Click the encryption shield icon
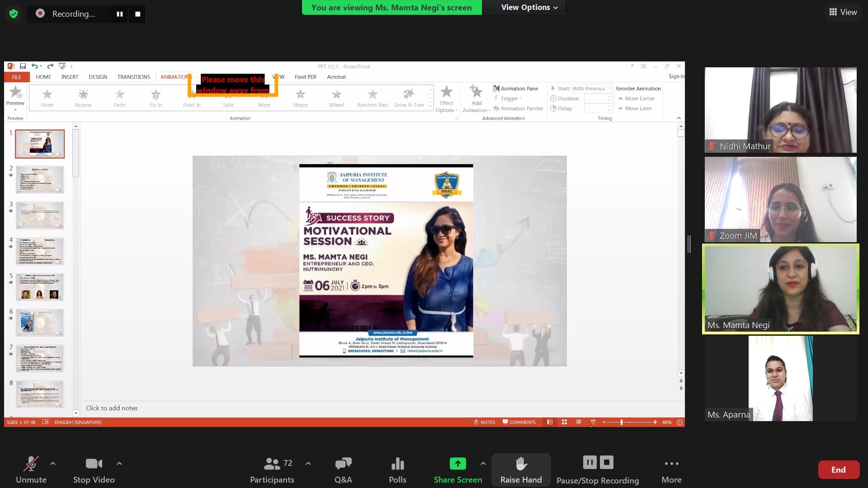This screenshot has height=488, width=868. [14, 14]
